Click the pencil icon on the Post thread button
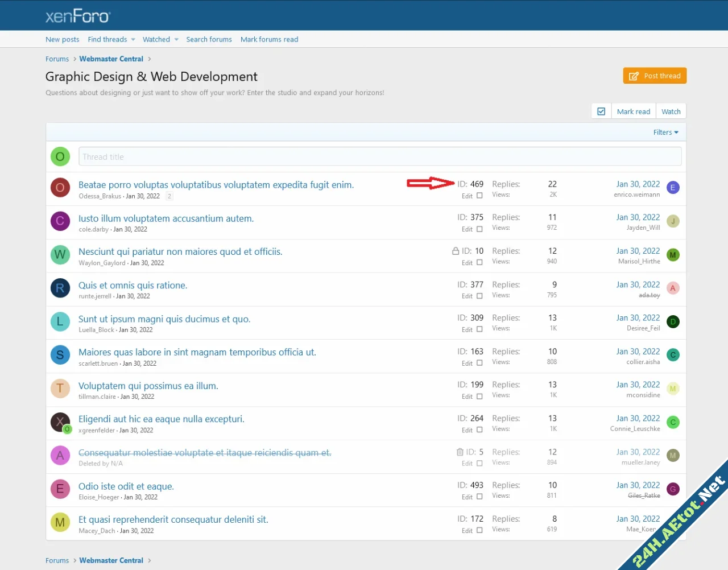 tap(633, 76)
